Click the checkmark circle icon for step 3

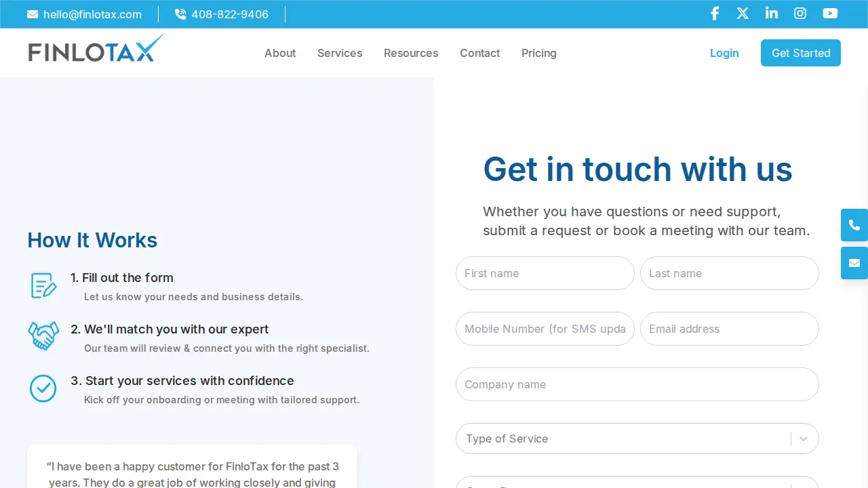43,388
